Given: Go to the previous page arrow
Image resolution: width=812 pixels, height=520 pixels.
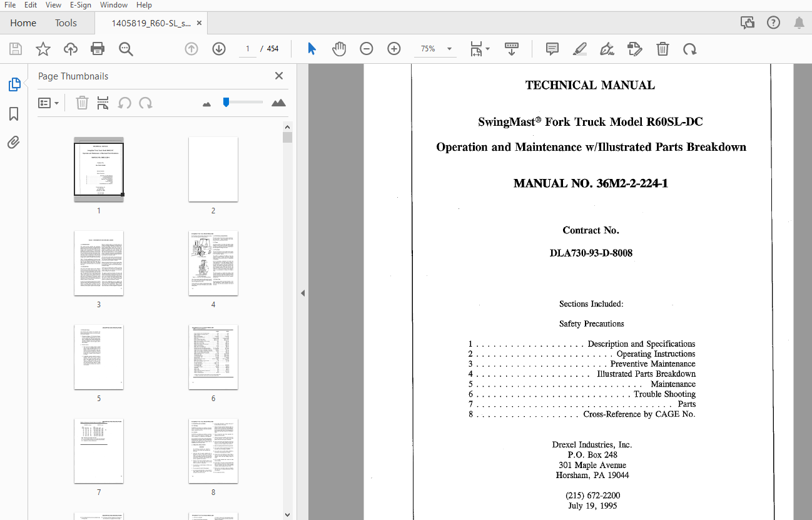Looking at the screenshot, I should point(191,49).
